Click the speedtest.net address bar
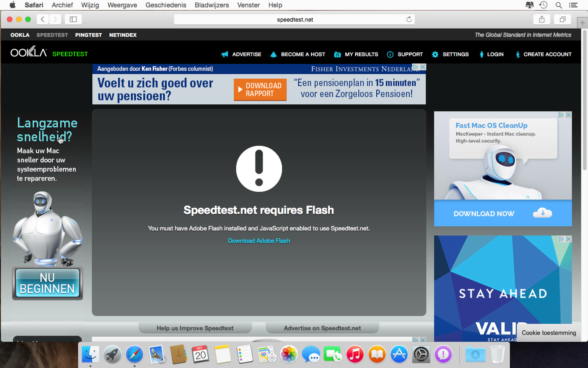Viewport: 588px width, 368px height. point(294,20)
